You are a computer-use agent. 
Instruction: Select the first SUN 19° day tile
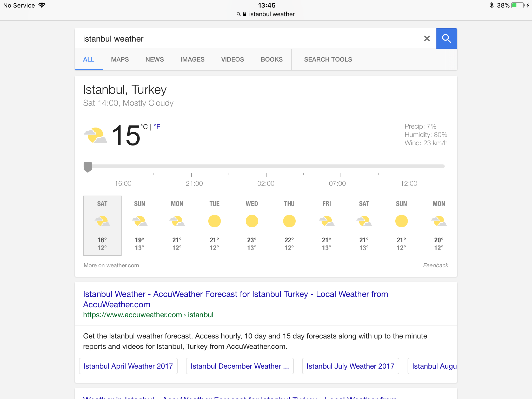139,225
